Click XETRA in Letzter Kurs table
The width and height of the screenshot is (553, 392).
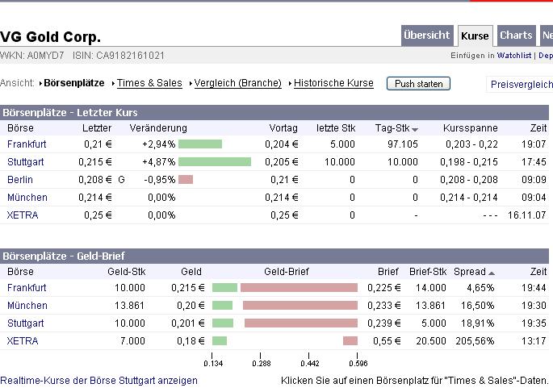[x=23, y=215]
